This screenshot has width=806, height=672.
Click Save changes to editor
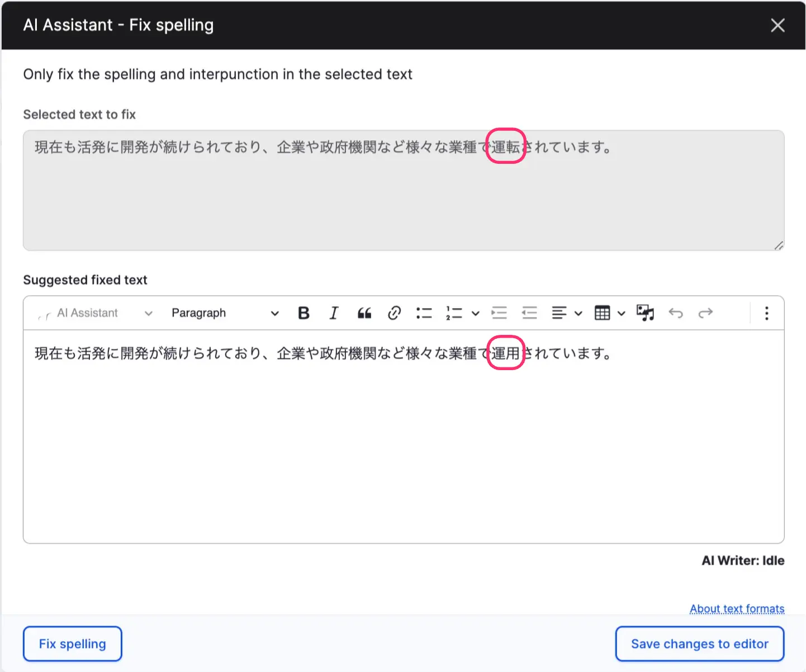tap(699, 644)
